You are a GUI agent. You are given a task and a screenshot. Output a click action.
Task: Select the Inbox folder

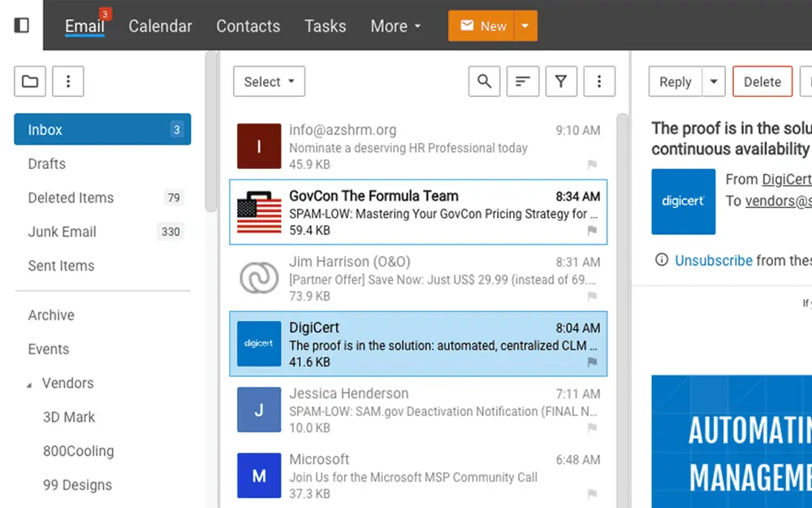pos(102,129)
